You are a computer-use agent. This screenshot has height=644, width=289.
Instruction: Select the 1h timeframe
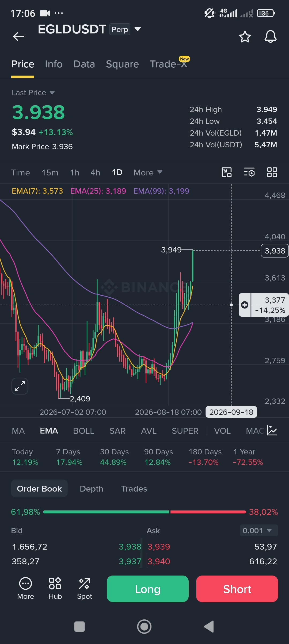[75, 172]
